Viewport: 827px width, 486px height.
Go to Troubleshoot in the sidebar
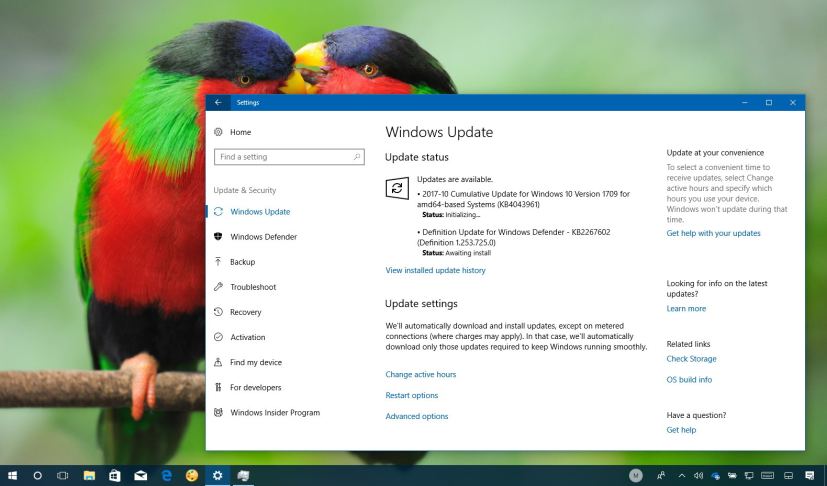252,287
